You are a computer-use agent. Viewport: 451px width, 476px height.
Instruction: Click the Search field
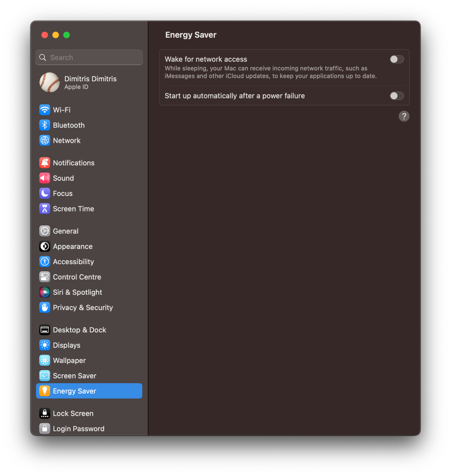(89, 58)
